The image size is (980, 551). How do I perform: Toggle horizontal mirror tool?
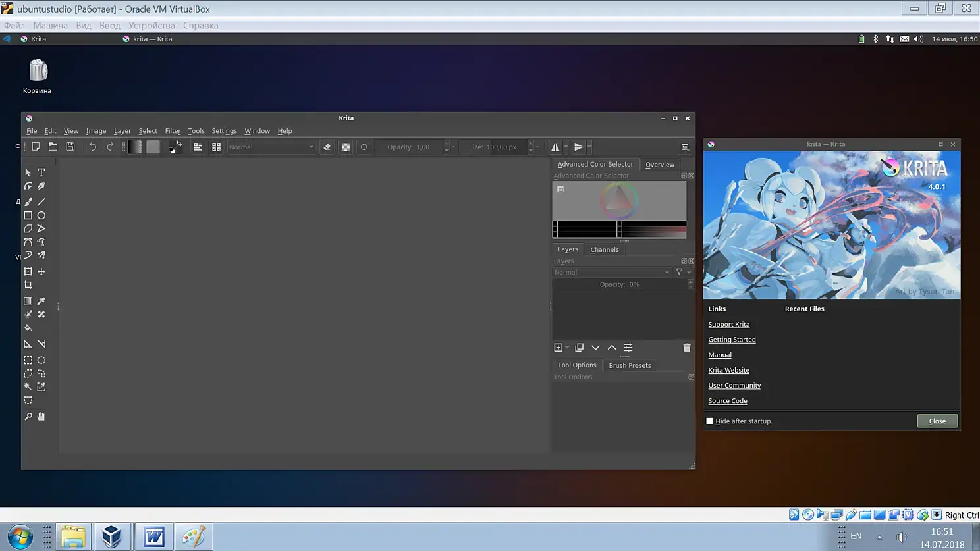555,147
